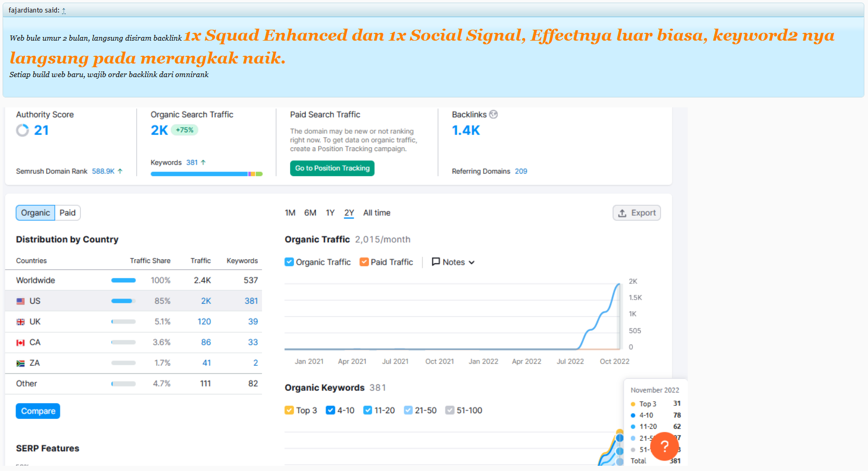Click the UK flag icon
The height and width of the screenshot is (471, 868).
(20, 322)
